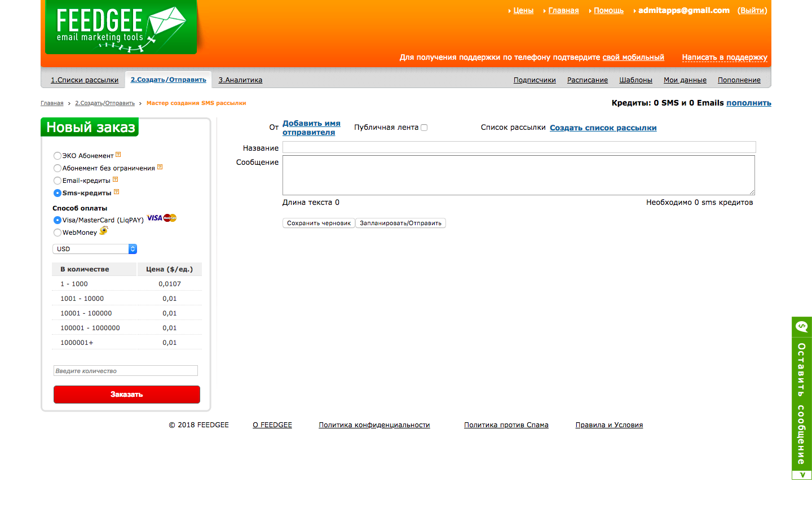812x508 pixels.
Task: Open Политика против Спама footer link
Action: click(506, 425)
